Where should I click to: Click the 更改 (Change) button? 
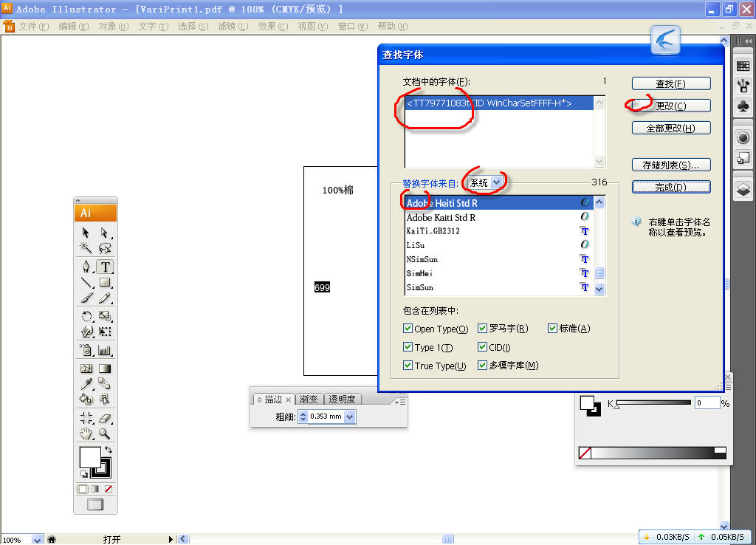[x=671, y=106]
